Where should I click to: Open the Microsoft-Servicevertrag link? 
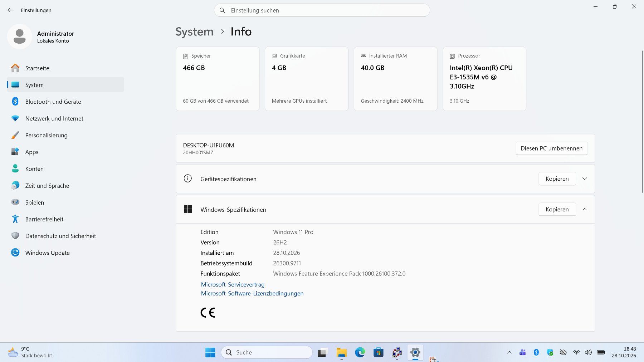(233, 285)
